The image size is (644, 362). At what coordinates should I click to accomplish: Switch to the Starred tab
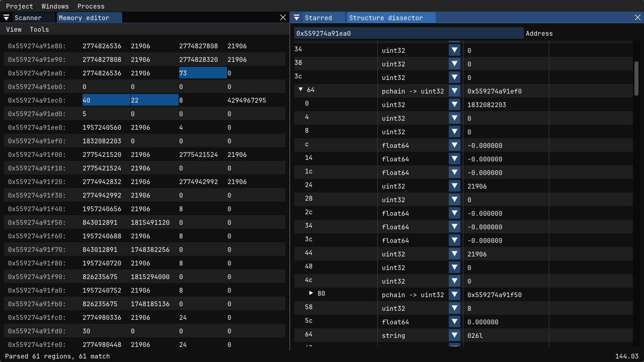[x=318, y=18]
